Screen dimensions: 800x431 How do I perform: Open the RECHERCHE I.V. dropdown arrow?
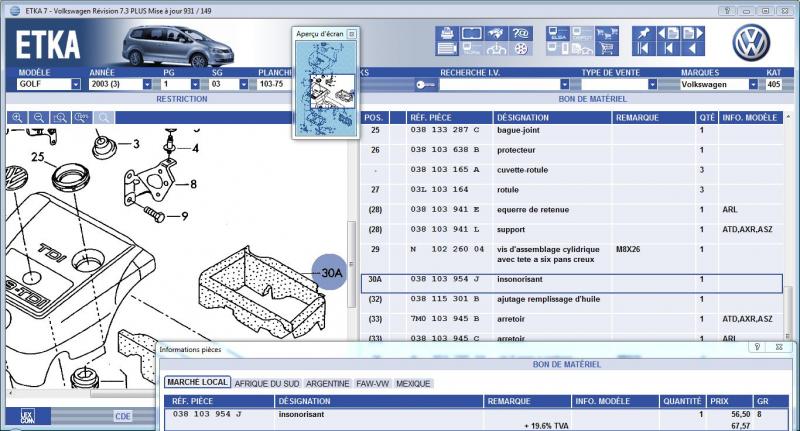564,84
